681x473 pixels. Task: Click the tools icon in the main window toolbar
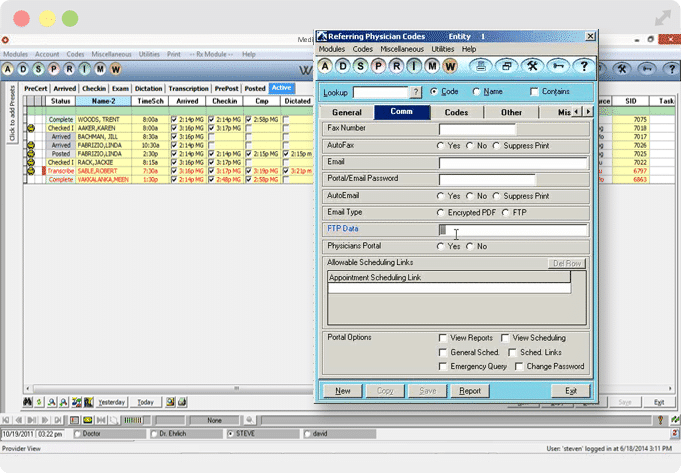tap(622, 69)
